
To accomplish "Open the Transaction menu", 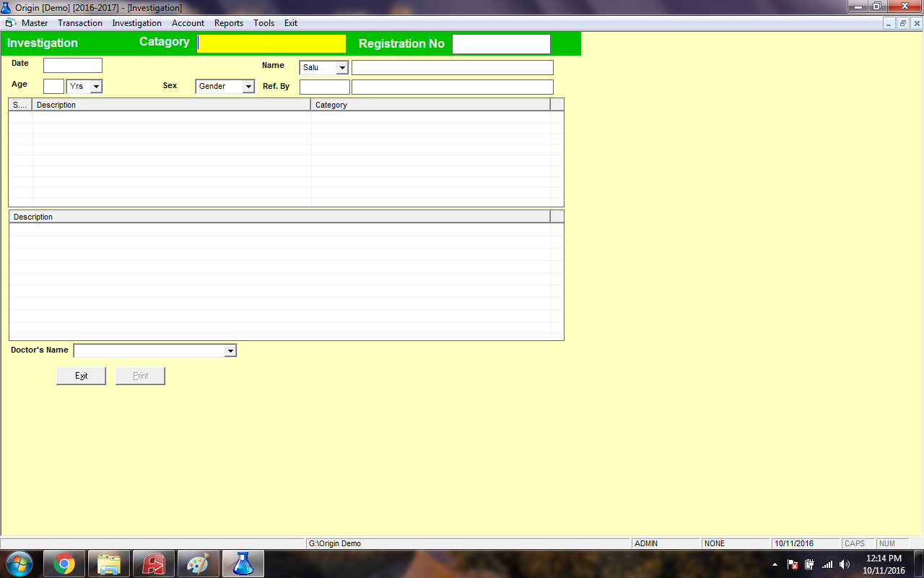I will 80,23.
